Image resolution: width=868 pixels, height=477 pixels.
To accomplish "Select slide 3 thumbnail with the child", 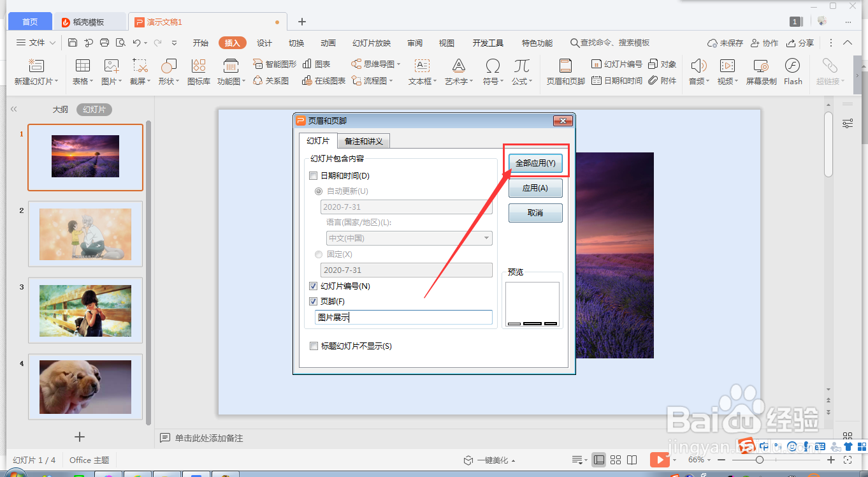I will click(x=85, y=311).
